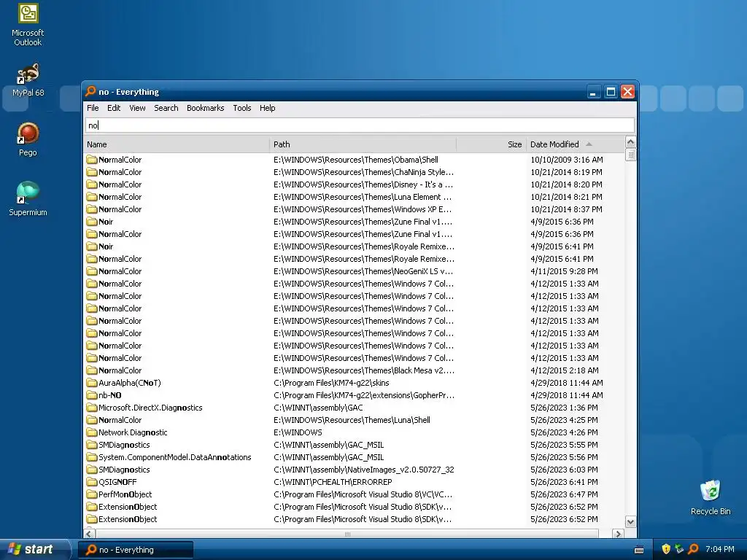This screenshot has height=560, width=747.
Task: Click folder icon of PerfMonObject row
Action: pyautogui.click(x=91, y=494)
